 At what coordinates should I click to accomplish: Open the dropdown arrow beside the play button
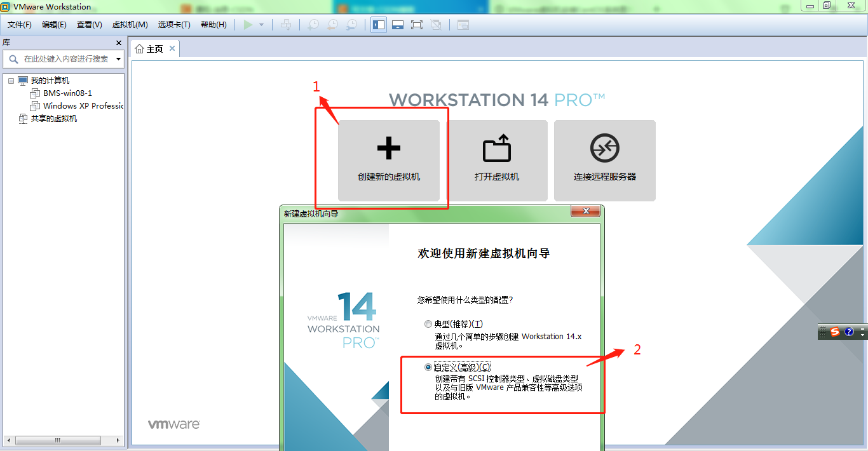point(261,25)
